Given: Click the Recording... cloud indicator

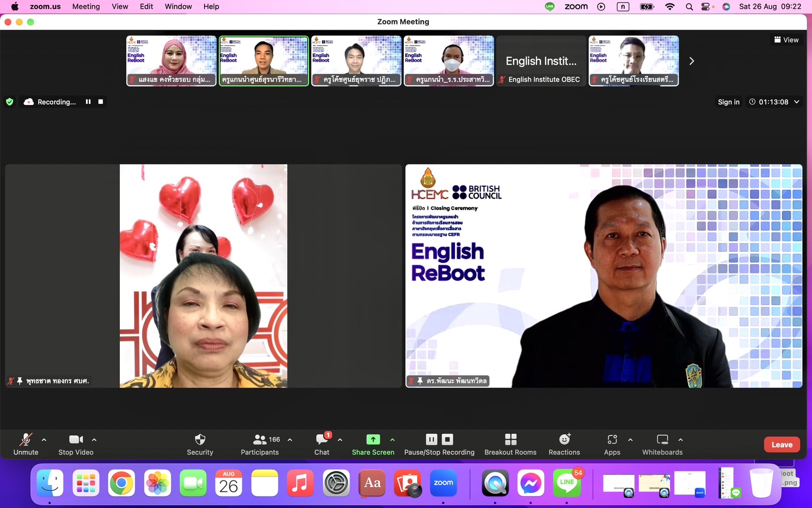Looking at the screenshot, I should (50, 102).
